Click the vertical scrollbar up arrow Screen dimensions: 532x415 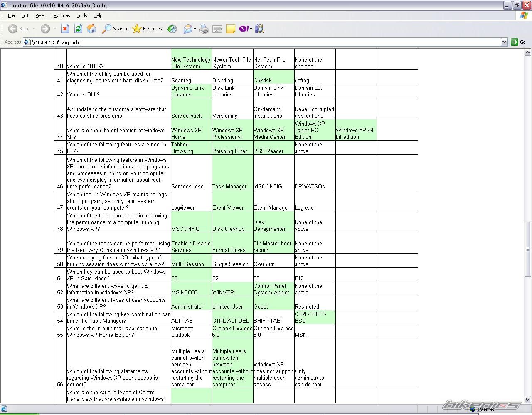point(528,52)
